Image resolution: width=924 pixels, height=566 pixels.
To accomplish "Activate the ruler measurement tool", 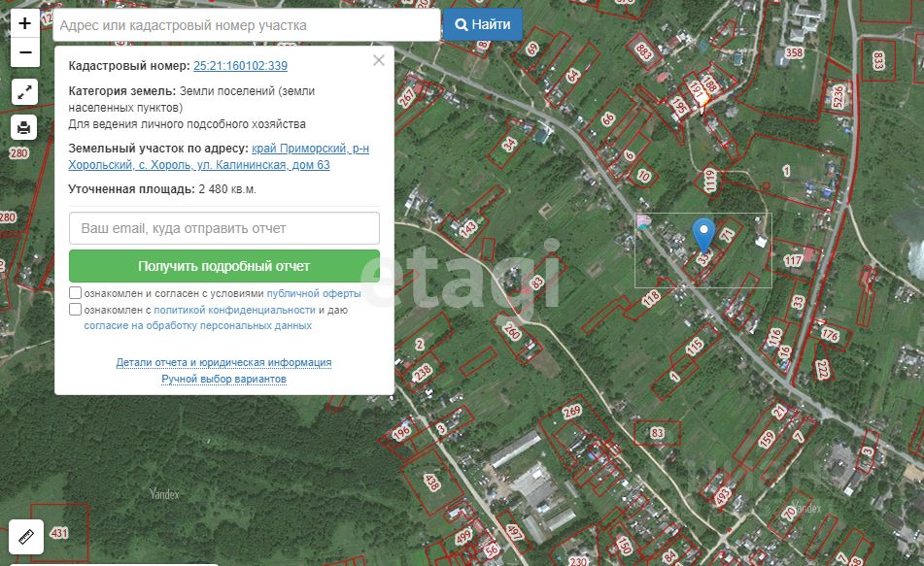I will (26, 537).
